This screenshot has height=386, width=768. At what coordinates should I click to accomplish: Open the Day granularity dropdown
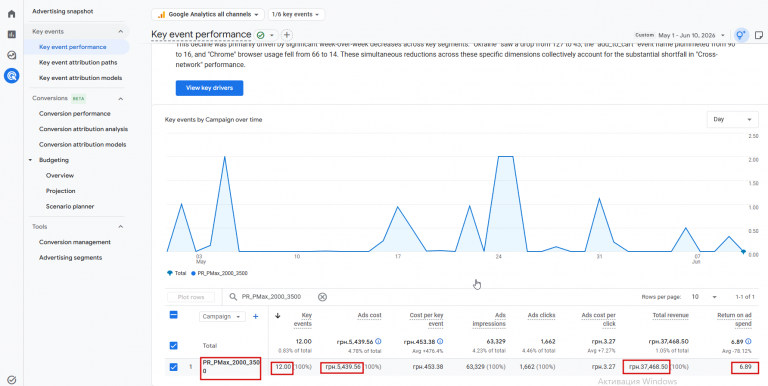(732, 119)
